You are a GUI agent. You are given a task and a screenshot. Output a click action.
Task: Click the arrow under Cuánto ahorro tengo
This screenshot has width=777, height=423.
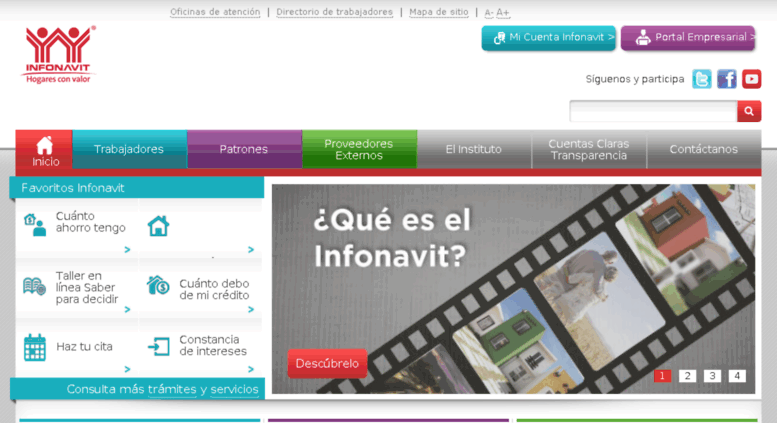click(127, 250)
